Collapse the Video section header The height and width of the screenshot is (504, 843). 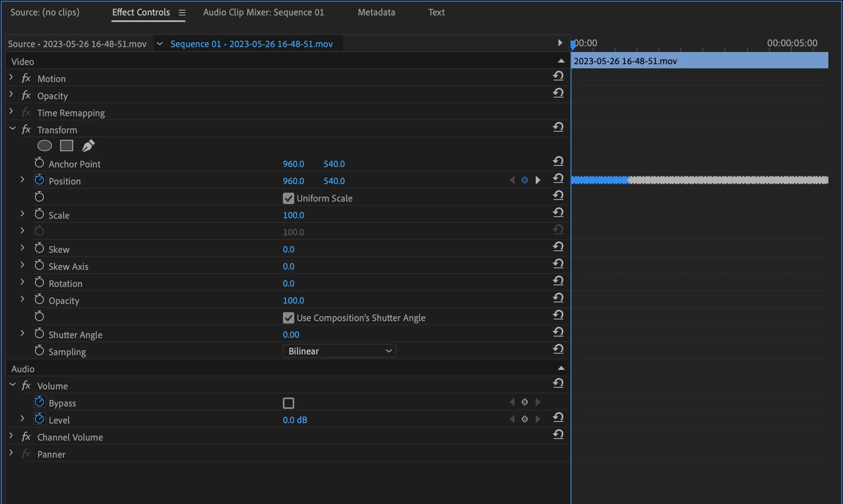pos(561,61)
